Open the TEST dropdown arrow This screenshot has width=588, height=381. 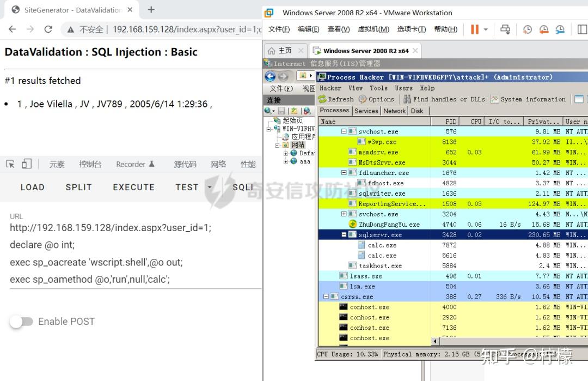(210, 187)
